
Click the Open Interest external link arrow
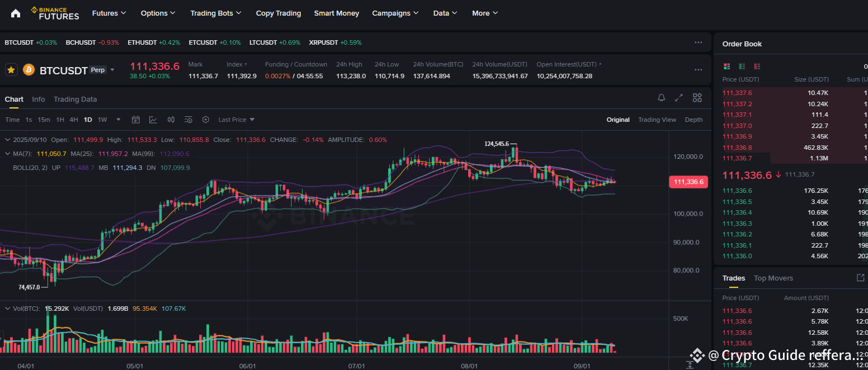600,64
